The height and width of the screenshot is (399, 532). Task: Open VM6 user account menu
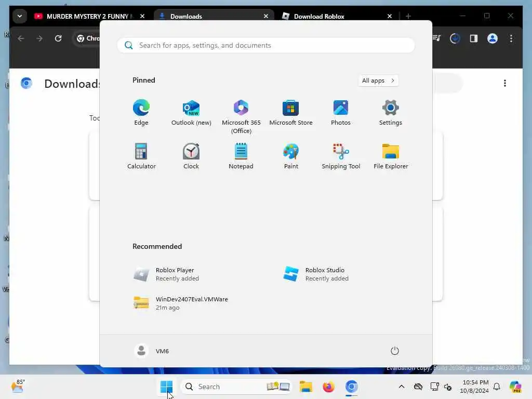[152, 351]
